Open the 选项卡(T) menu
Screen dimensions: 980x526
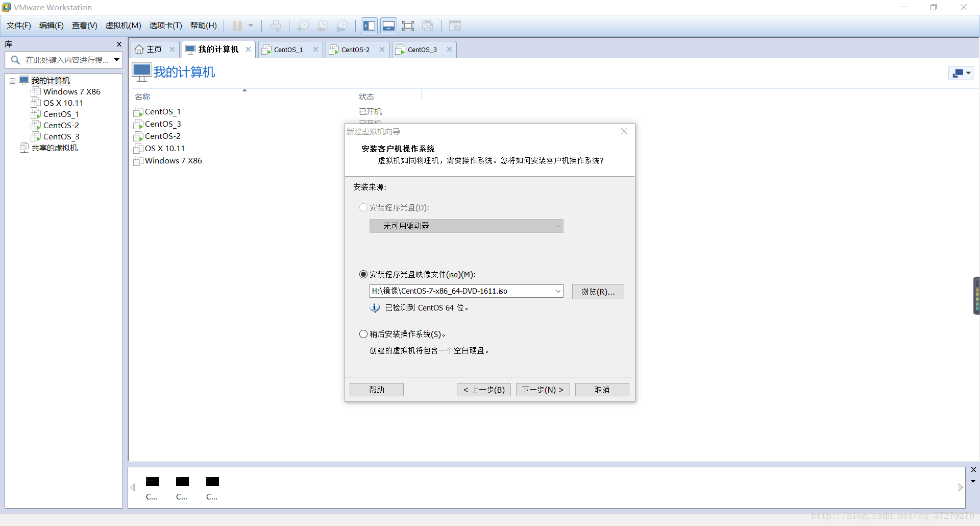point(166,26)
